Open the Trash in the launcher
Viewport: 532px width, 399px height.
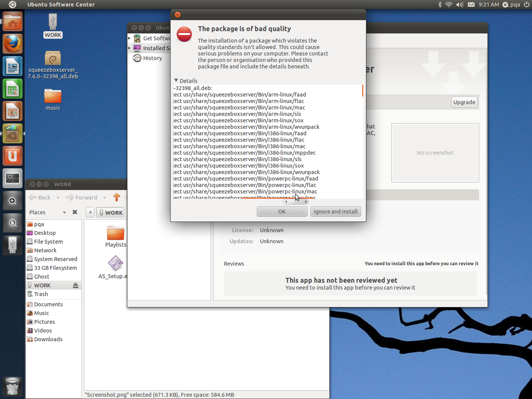click(x=13, y=386)
